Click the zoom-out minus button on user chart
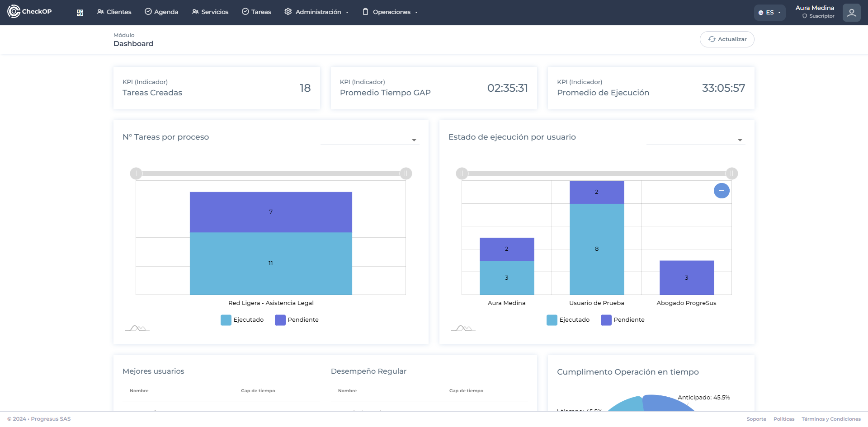The image size is (868, 427). pyautogui.click(x=722, y=191)
